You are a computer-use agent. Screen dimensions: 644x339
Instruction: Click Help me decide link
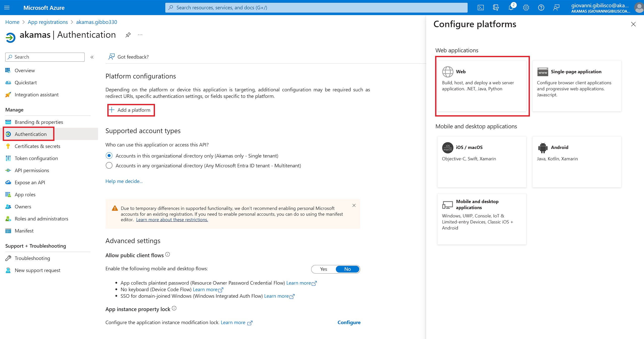pyautogui.click(x=124, y=181)
